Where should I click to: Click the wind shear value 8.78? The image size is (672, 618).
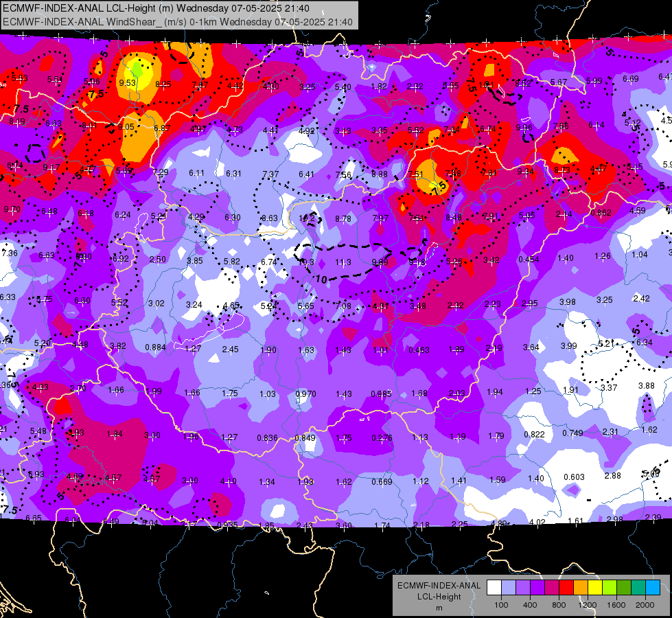click(343, 219)
